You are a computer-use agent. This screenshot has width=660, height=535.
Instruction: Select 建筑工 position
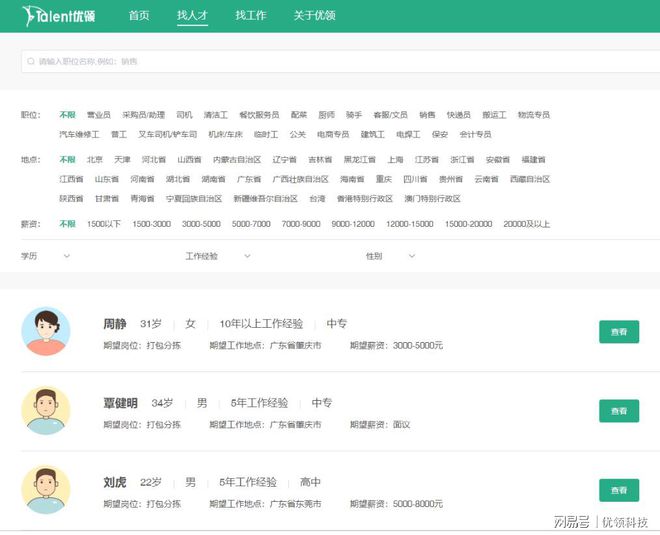(373, 134)
